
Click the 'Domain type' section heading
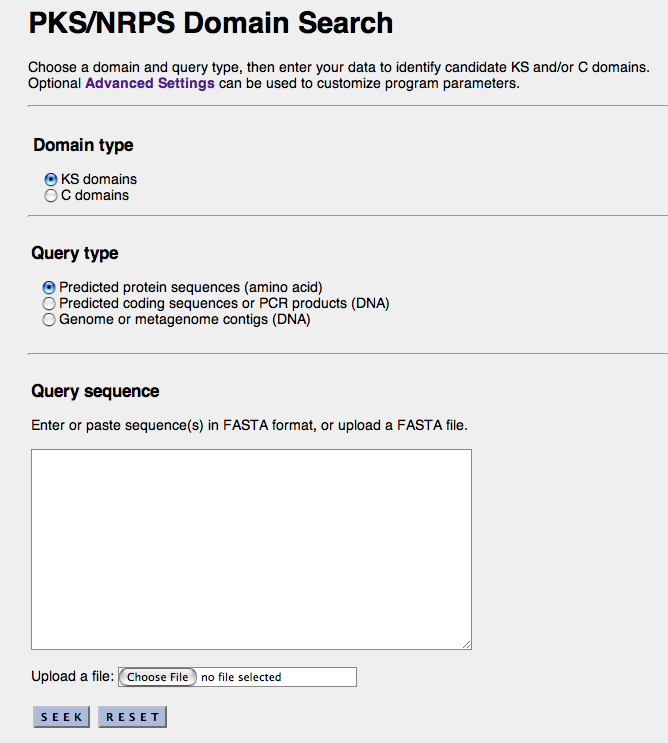[x=83, y=145]
